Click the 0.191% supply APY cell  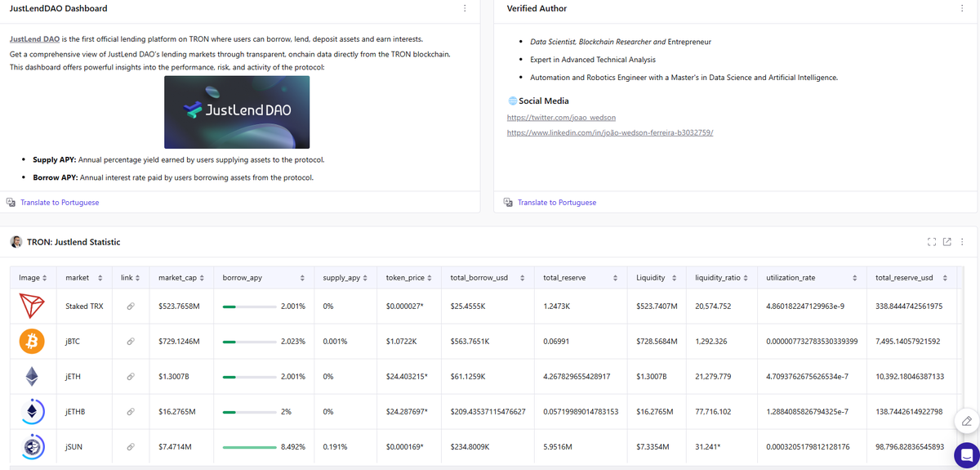tap(347, 447)
